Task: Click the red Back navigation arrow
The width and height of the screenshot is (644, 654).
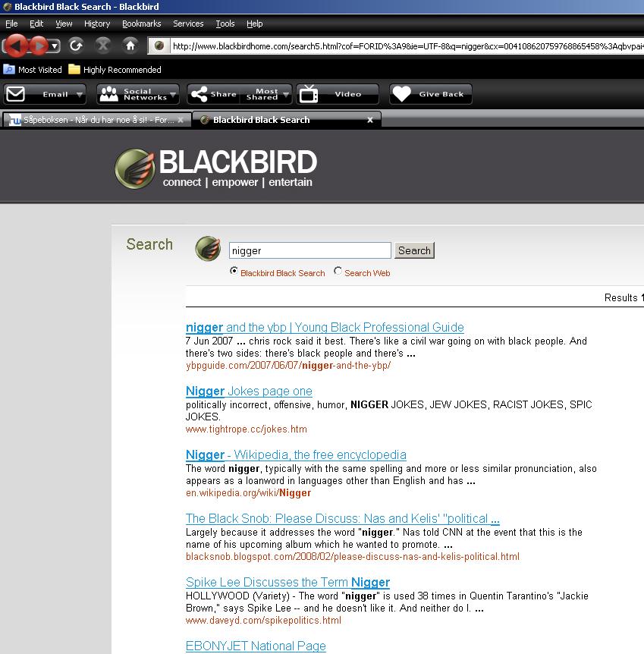Action: point(16,45)
